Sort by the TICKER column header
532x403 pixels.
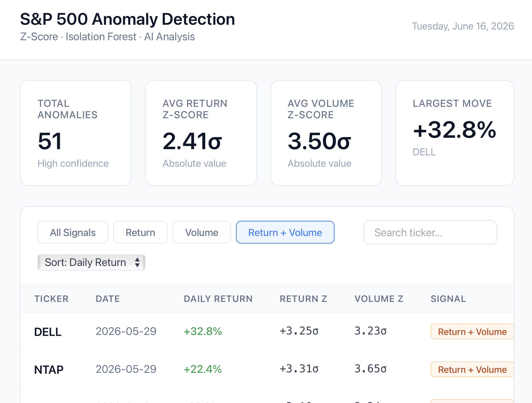point(51,299)
